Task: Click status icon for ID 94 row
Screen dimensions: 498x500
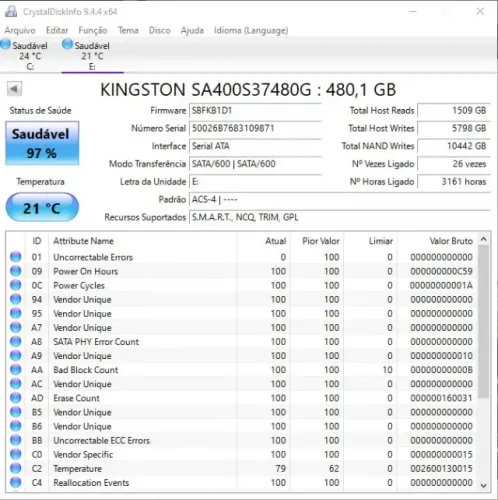Action: click(15, 299)
